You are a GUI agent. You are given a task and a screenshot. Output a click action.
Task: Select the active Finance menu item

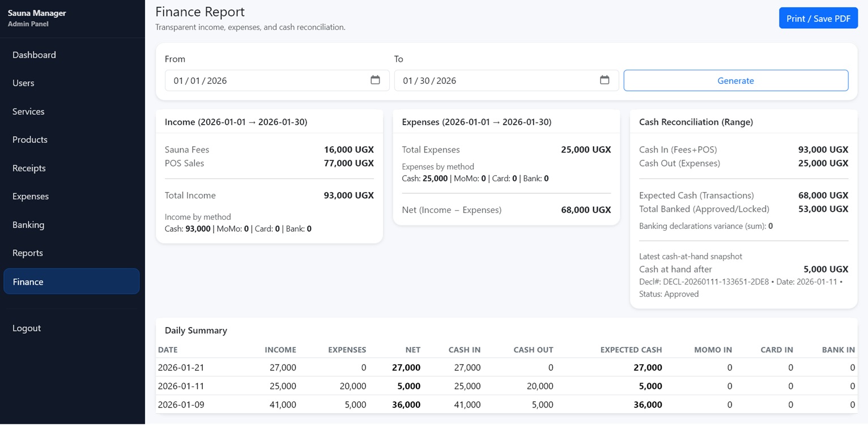(71, 282)
